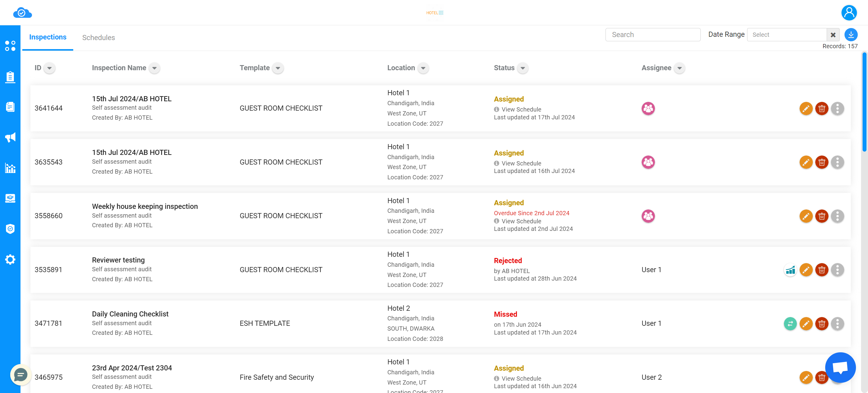Screen dimensions: 868x393
Task: Click the edit icon for inspection 3535891
Action: 806,269
